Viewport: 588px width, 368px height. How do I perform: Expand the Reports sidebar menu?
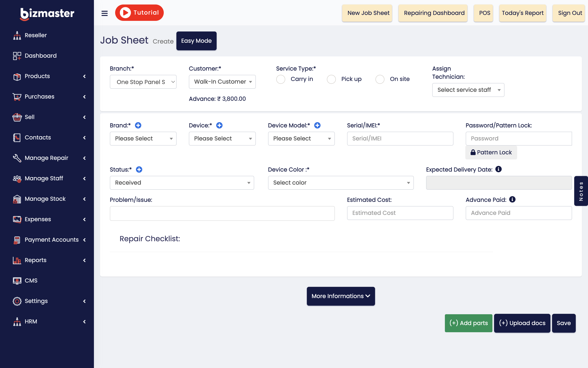[84, 260]
